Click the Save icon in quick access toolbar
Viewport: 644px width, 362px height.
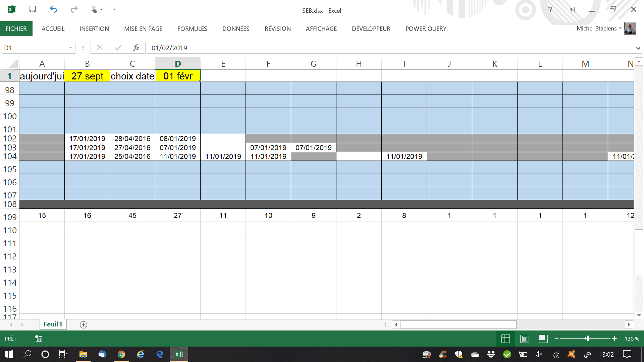coord(33,9)
